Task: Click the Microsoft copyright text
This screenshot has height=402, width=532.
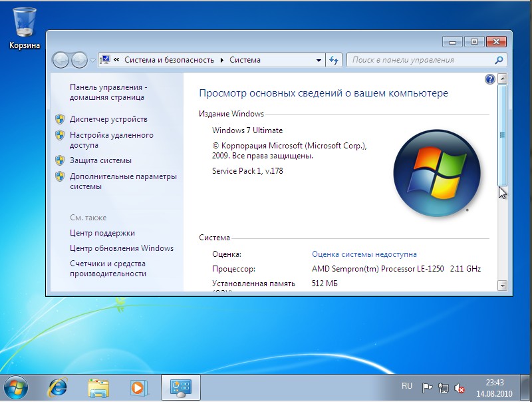Action: (289, 150)
